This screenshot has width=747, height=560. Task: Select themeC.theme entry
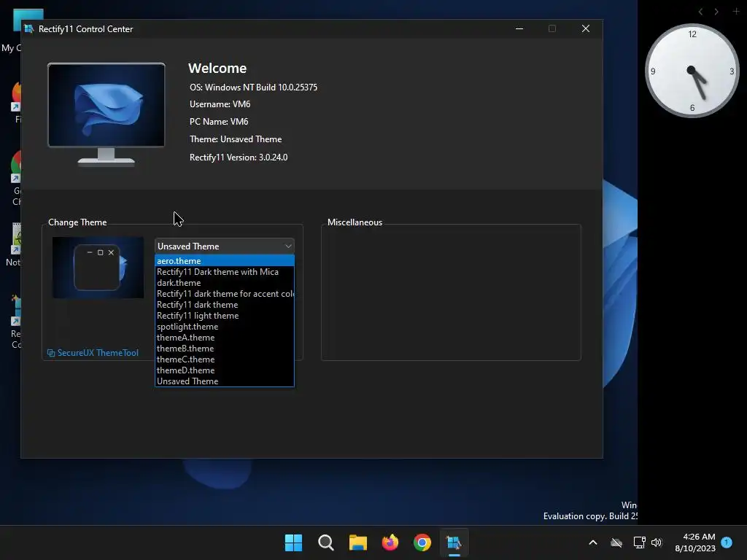tap(225, 359)
